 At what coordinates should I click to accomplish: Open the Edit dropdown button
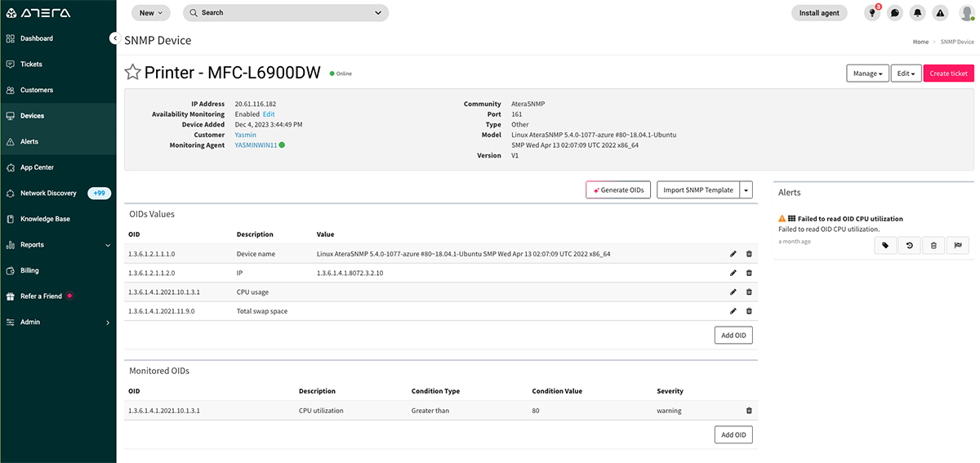point(906,73)
